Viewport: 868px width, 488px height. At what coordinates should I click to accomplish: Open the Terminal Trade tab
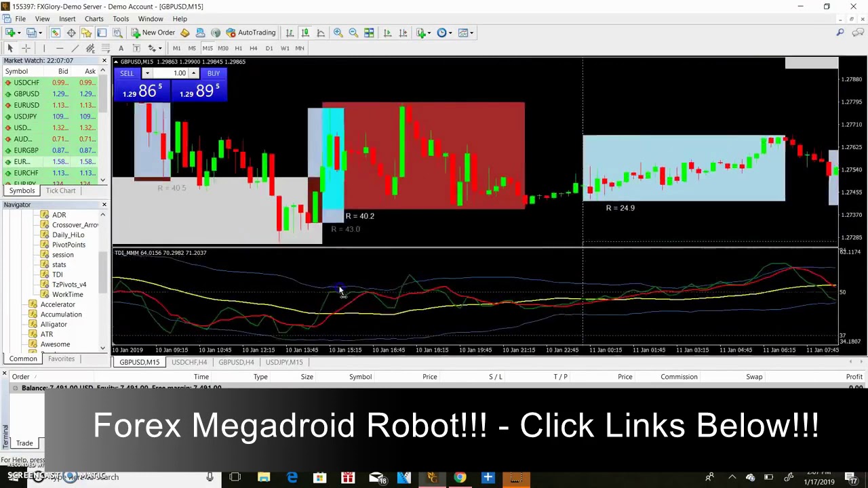[24, 443]
